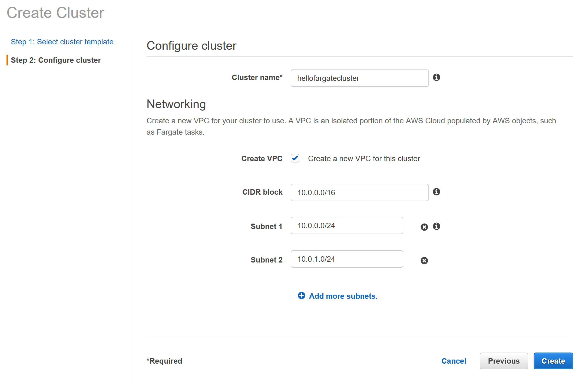The width and height of the screenshot is (585, 392).
Task: Click the bold Create VPC field label
Action: tap(262, 158)
